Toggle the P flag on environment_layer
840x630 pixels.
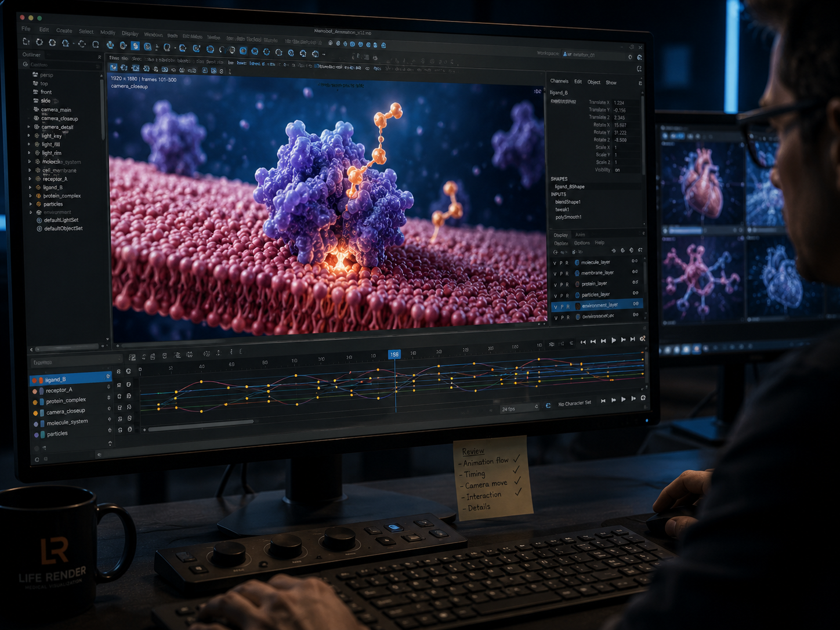[561, 306]
